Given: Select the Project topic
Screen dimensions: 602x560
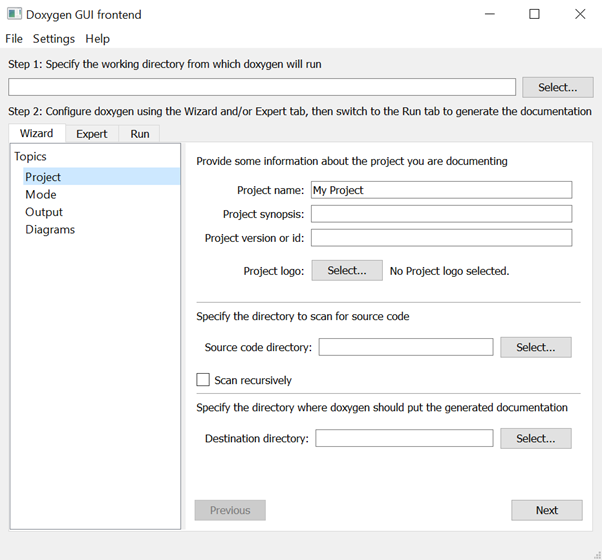Looking at the screenshot, I should pyautogui.click(x=101, y=177).
